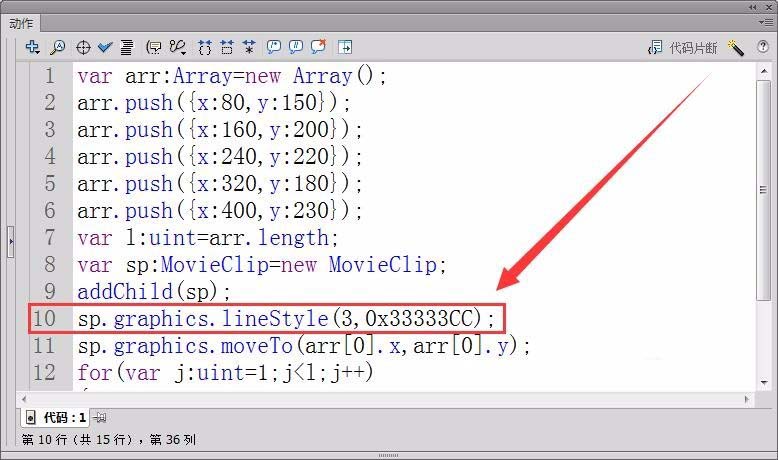The height and width of the screenshot is (460, 778).
Task: Click the vertical scrollbar up arrow
Action: [x=764, y=72]
